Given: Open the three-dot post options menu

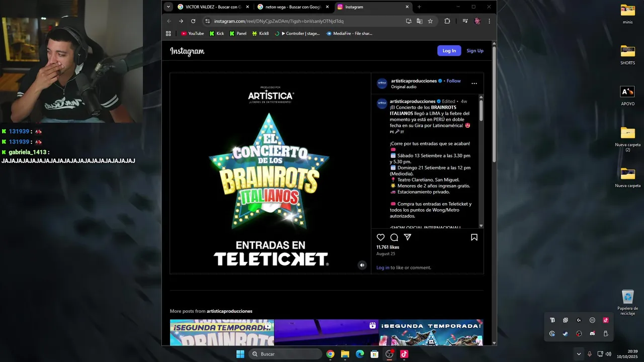Looking at the screenshot, I should [474, 83].
